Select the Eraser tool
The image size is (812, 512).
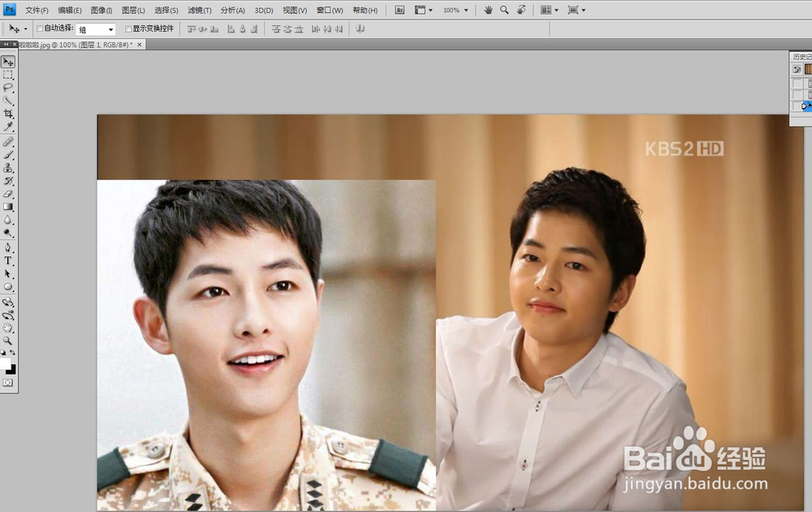(x=8, y=194)
